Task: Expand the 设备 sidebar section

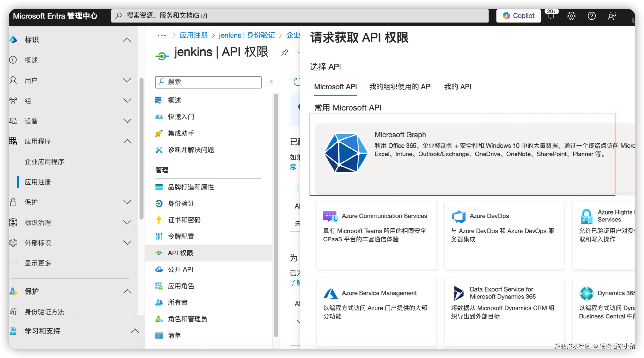Action: tap(127, 121)
